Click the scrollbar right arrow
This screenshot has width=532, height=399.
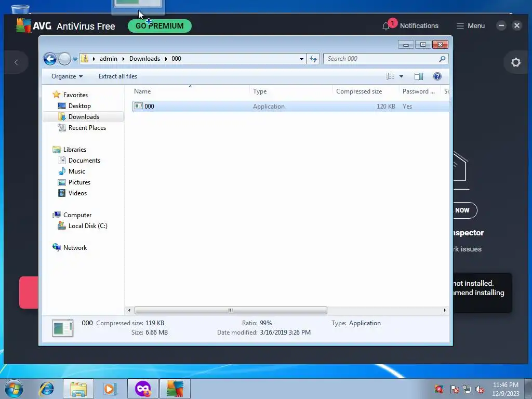[x=445, y=310]
